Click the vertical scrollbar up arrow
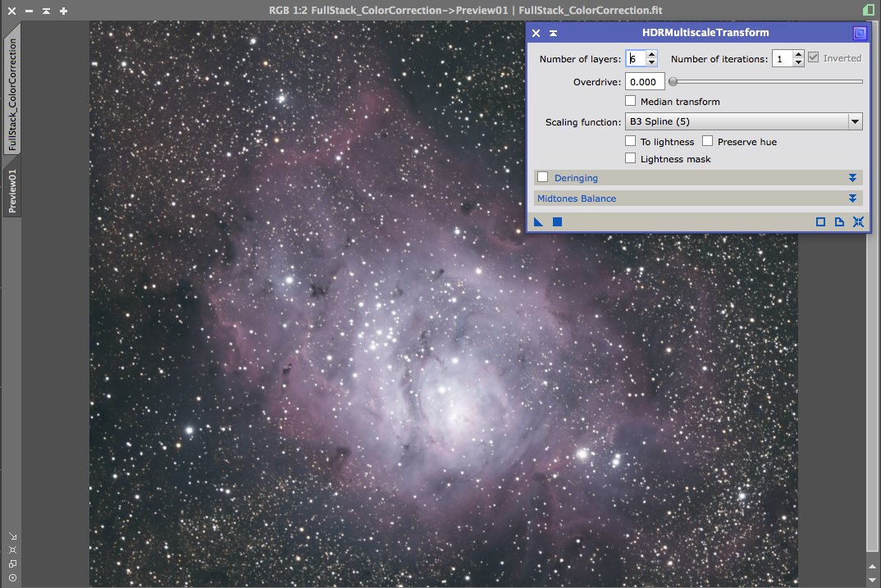The width and height of the screenshot is (881, 588). [x=872, y=567]
